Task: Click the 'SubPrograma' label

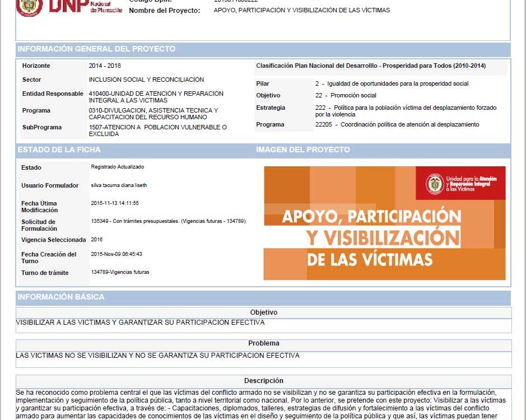Action: tap(42, 127)
